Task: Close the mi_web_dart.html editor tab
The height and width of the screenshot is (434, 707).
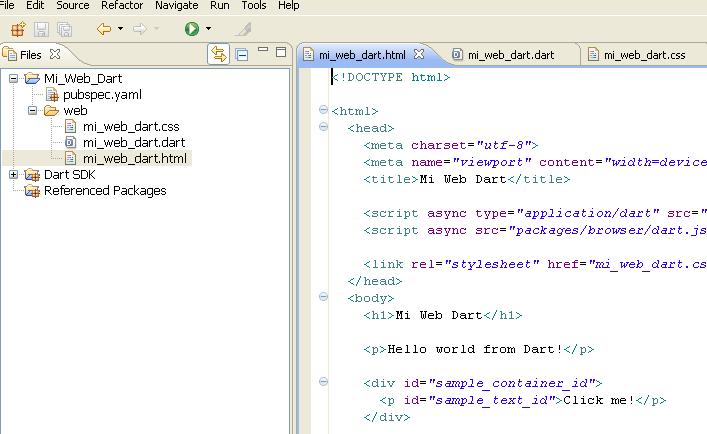Action: coord(419,54)
